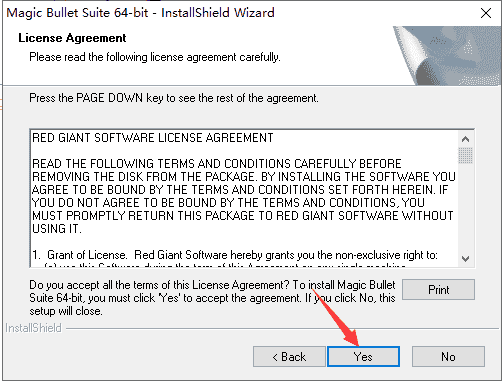Click the InstallShield label at bottom
The width and height of the screenshot is (504, 383).
pyautogui.click(x=33, y=328)
